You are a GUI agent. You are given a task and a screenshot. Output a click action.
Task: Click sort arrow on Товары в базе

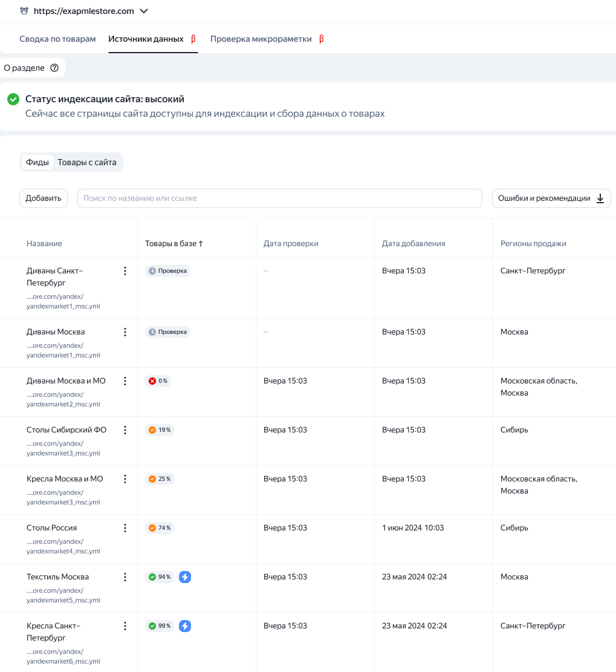201,243
